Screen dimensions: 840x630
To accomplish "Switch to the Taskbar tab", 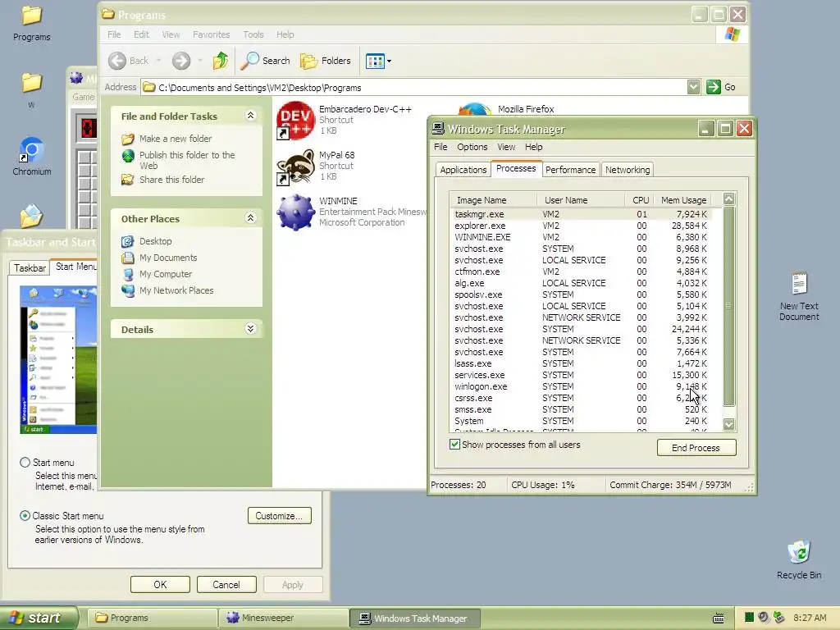I will tap(30, 268).
